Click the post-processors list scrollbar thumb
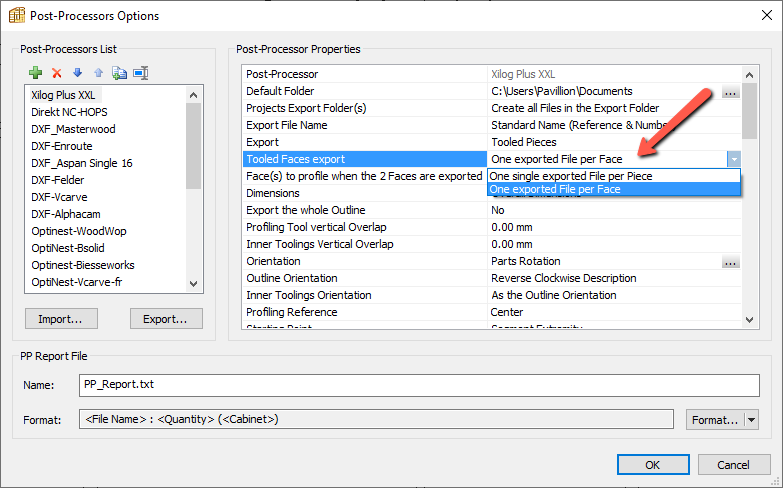This screenshot has height=488, width=783. point(194,146)
